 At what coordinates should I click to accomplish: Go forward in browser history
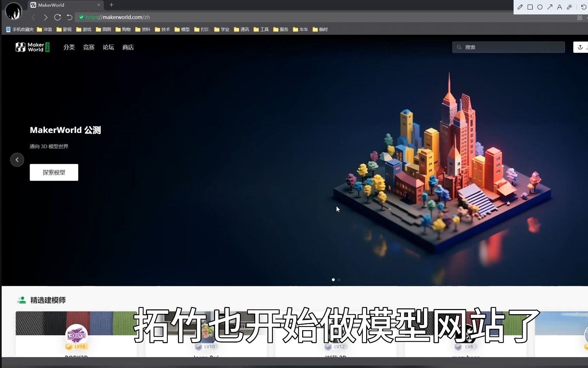45,17
